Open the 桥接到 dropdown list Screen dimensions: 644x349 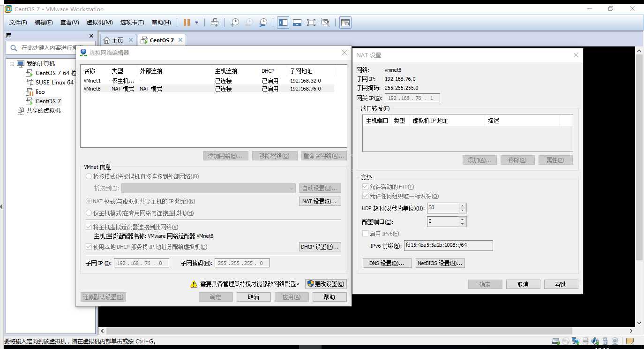click(208, 188)
